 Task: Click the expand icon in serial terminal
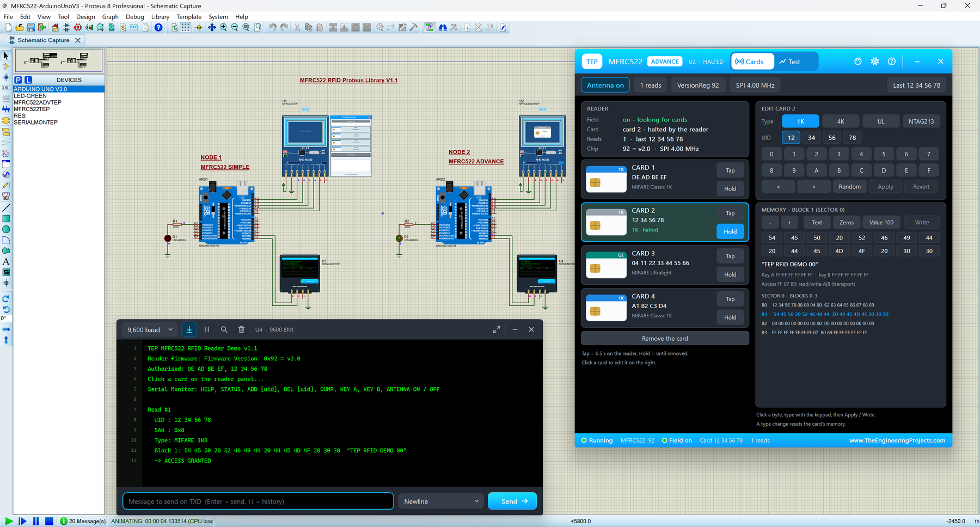coord(497,329)
